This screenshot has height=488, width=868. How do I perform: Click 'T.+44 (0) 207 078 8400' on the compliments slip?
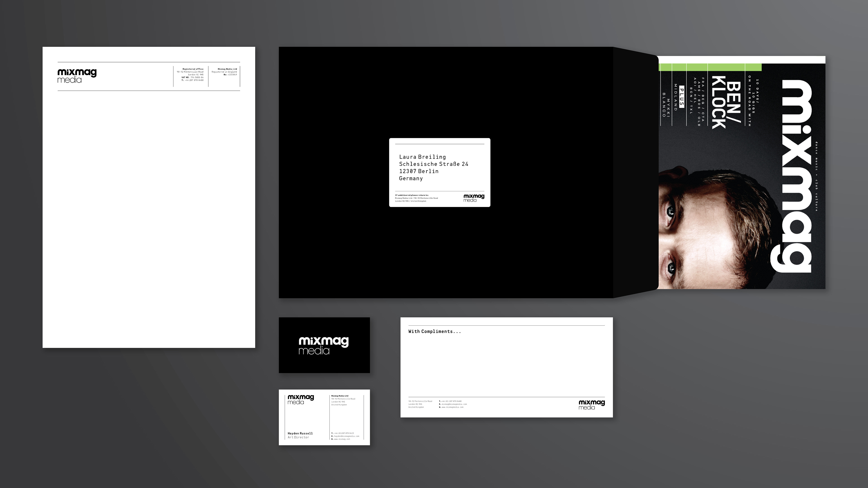[450, 401]
